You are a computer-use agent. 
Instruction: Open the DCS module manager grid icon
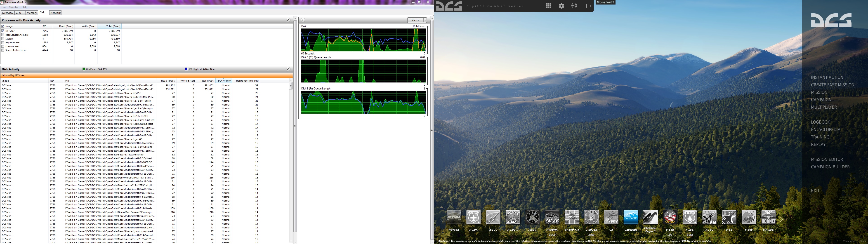549,6
